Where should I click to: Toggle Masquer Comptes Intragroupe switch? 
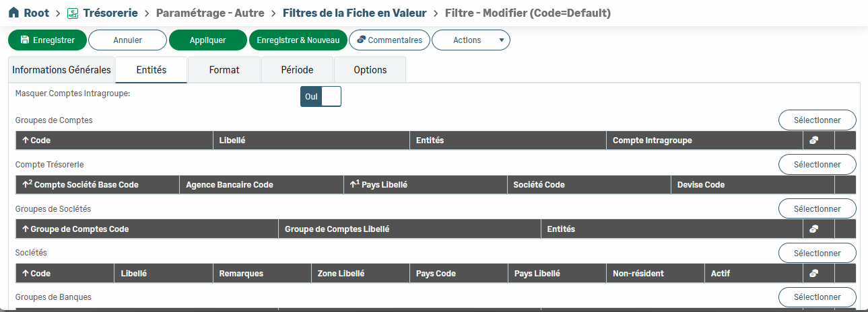pos(321,96)
